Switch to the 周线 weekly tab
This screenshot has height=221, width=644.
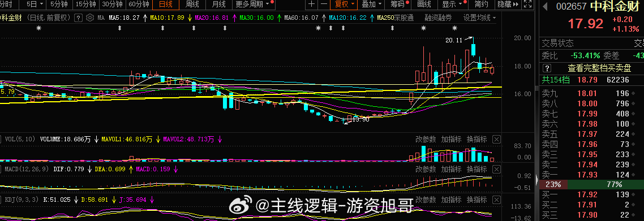(192, 5)
